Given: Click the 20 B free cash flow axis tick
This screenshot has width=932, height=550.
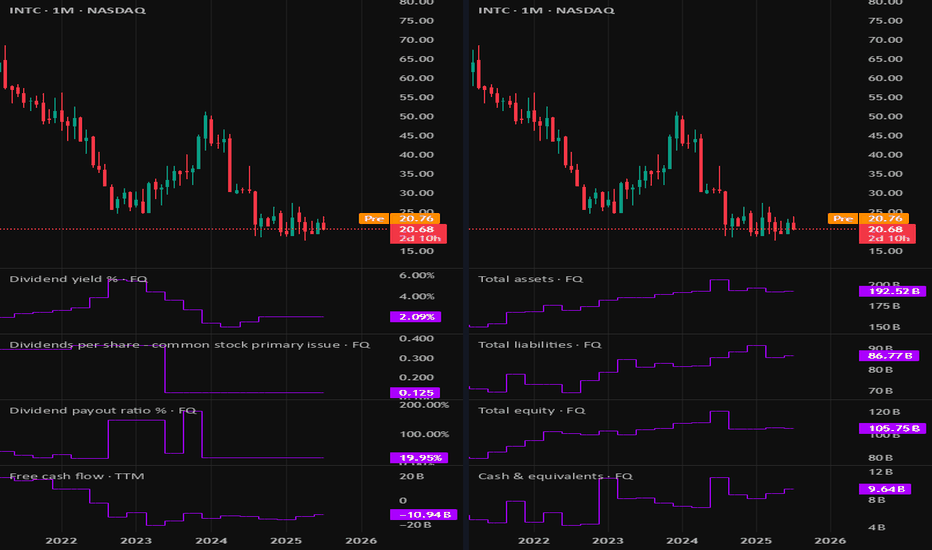Looking at the screenshot, I should [x=411, y=476].
